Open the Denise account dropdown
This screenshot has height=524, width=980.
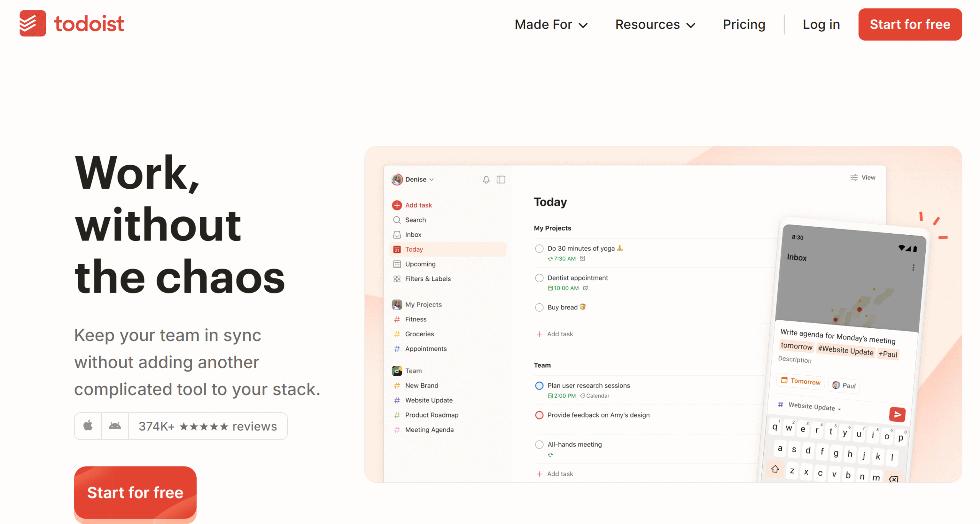[x=412, y=179]
